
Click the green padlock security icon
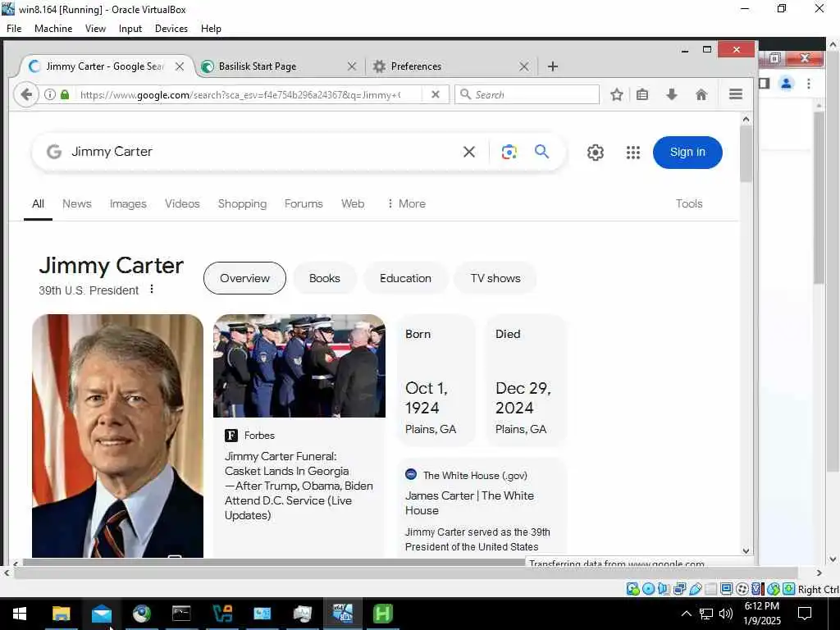point(65,95)
